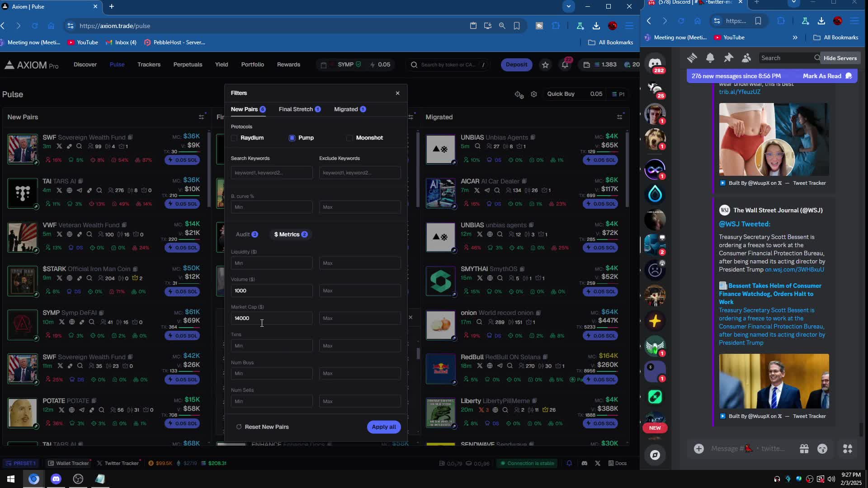
Task: Check the Raydium protocol checkbox
Action: [234, 138]
